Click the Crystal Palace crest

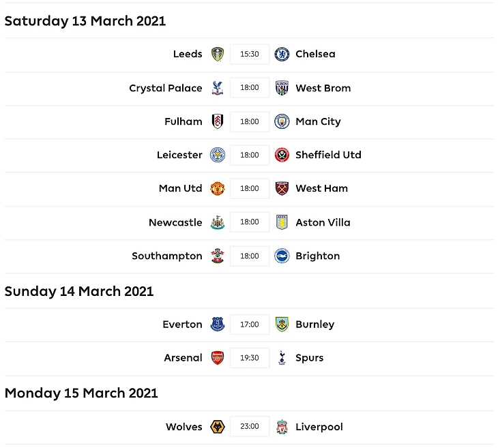[218, 88]
